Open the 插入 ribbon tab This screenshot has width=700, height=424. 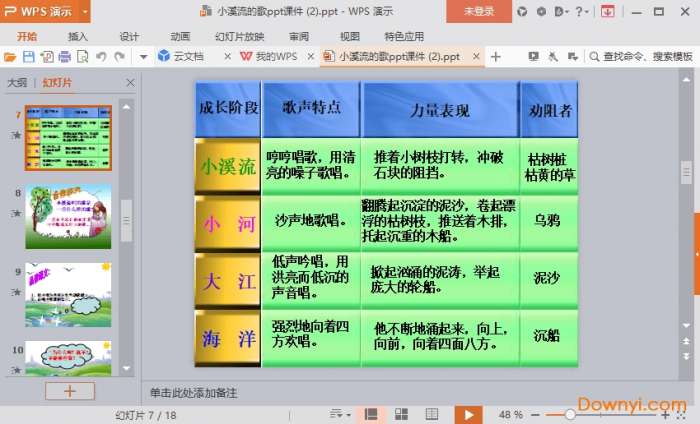(77, 35)
